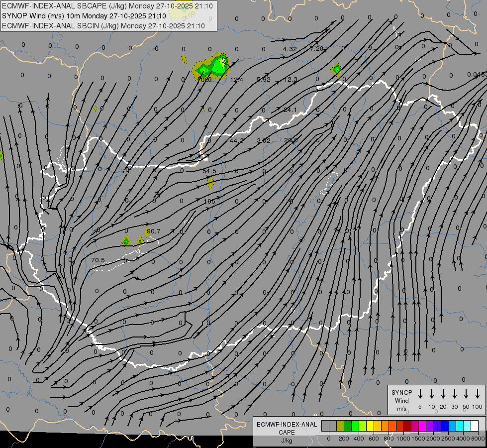
Task: Click the 20 m/s wind legend arrow
Action: (443, 394)
